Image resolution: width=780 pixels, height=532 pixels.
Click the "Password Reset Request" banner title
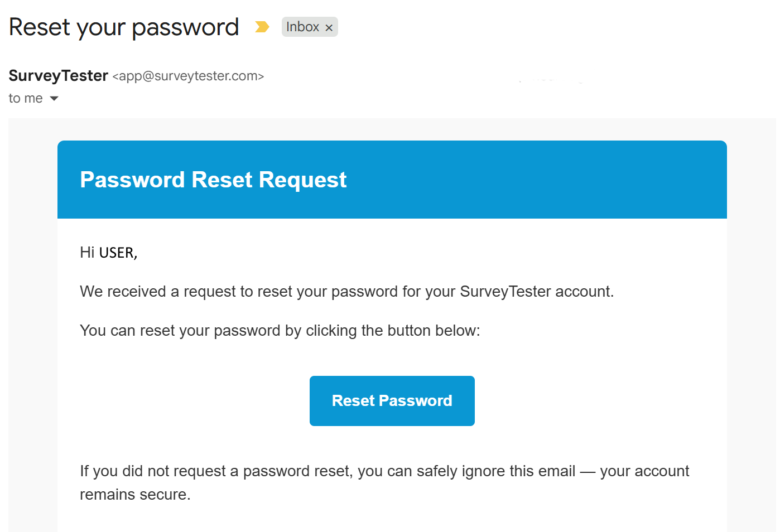(213, 180)
